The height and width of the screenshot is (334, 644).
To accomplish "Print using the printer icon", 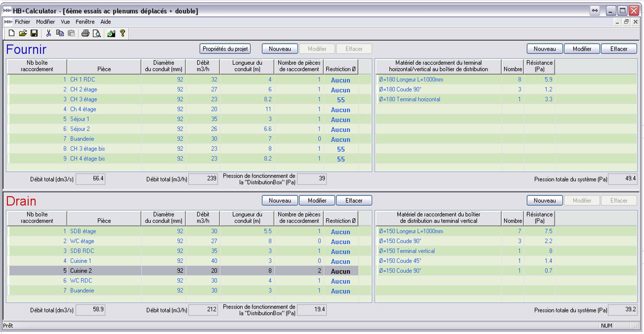I will (85, 33).
